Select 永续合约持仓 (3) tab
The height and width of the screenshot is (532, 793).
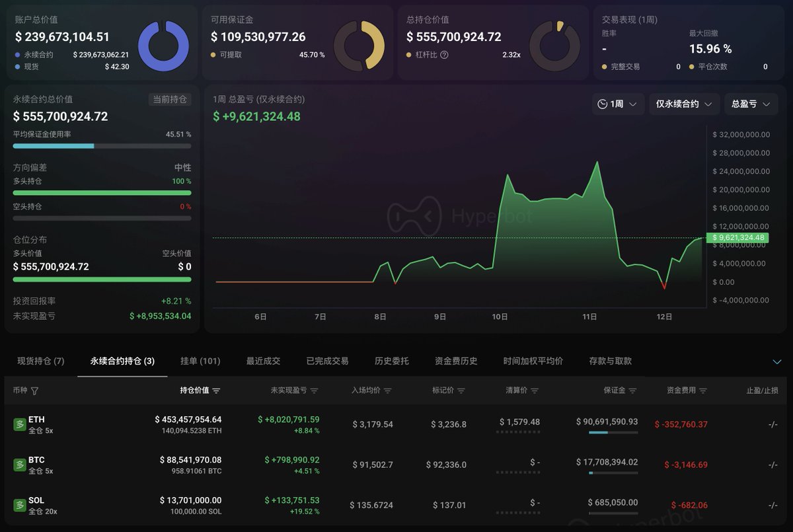click(122, 361)
